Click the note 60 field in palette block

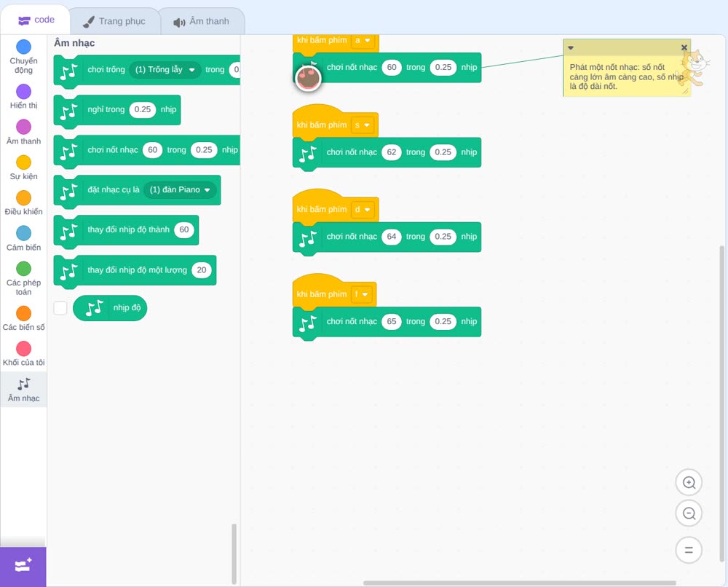[153, 150]
